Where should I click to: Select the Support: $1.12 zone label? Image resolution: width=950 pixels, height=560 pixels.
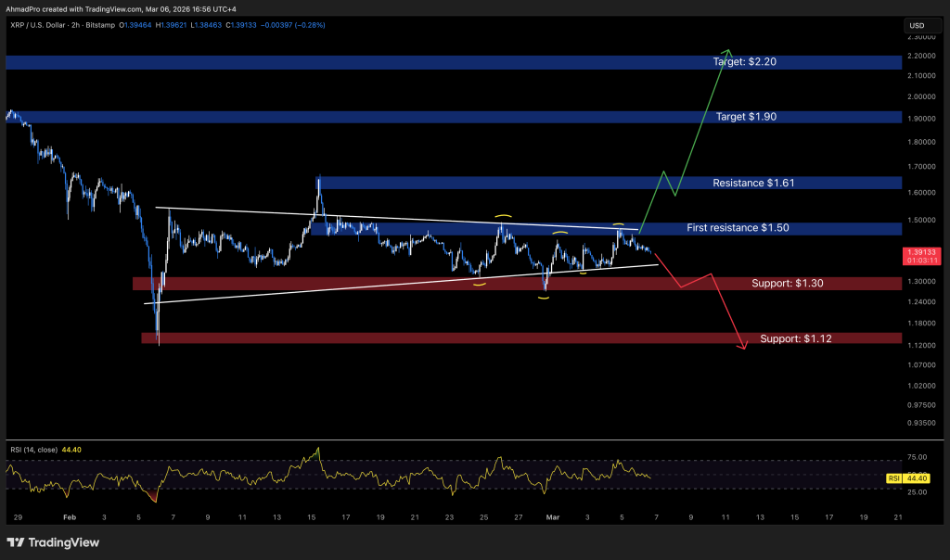[796, 338]
